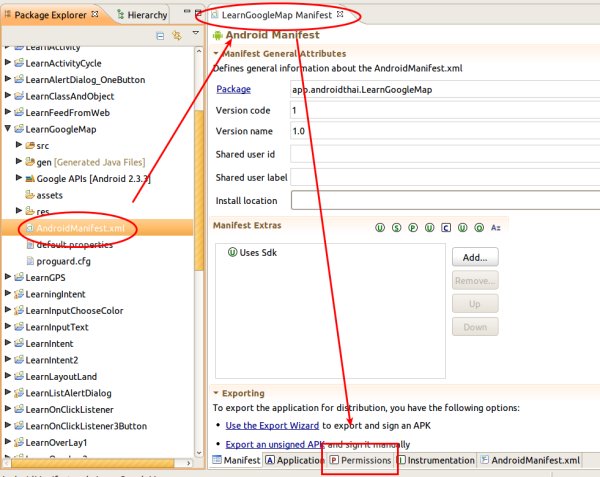
Task: Switch to the Hierarchy view tab
Action: point(142,15)
